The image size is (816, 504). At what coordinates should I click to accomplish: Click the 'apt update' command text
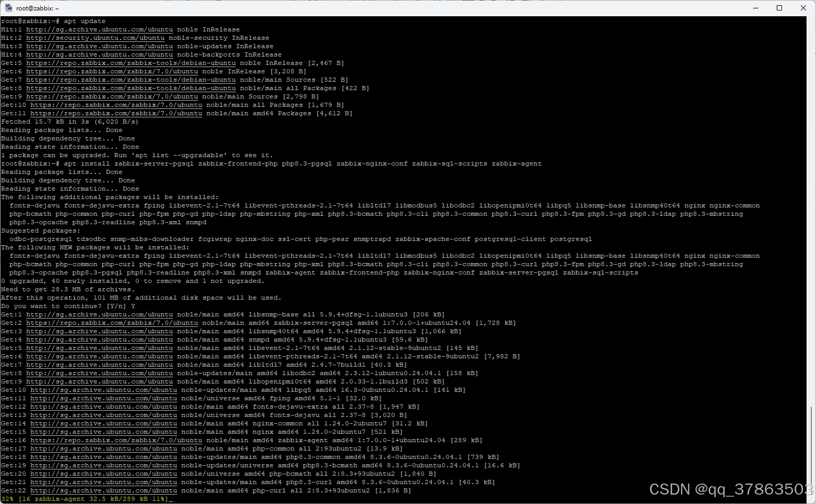point(85,21)
